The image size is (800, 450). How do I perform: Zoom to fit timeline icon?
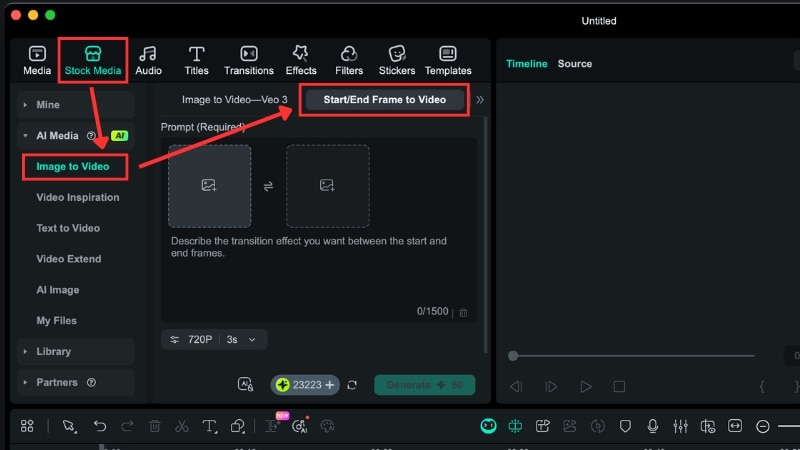click(x=735, y=426)
